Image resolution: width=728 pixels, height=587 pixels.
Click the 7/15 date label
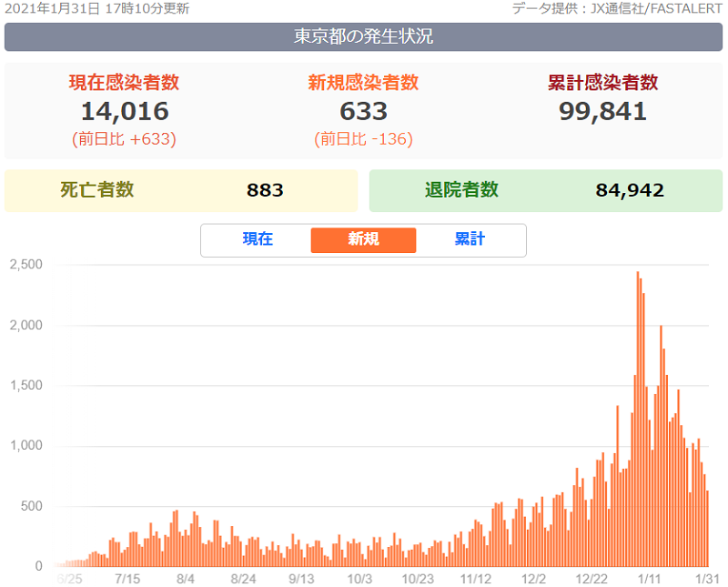point(127,579)
